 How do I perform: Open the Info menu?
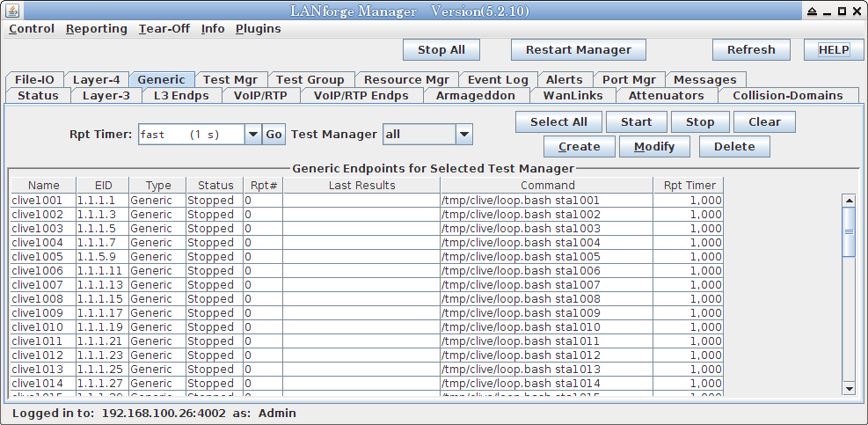(x=213, y=29)
